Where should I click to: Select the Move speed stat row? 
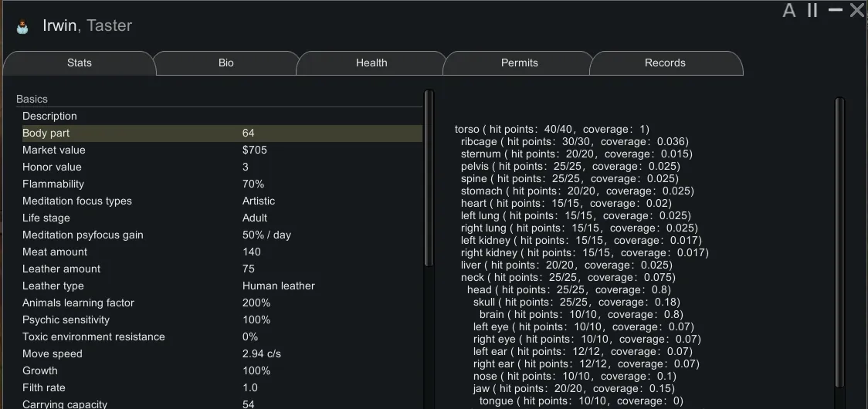[x=221, y=354]
